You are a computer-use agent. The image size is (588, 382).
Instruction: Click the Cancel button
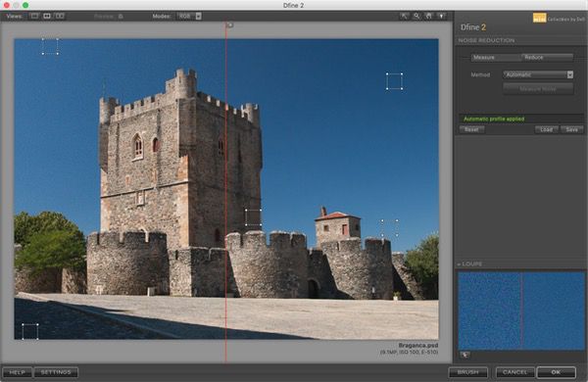tap(514, 372)
